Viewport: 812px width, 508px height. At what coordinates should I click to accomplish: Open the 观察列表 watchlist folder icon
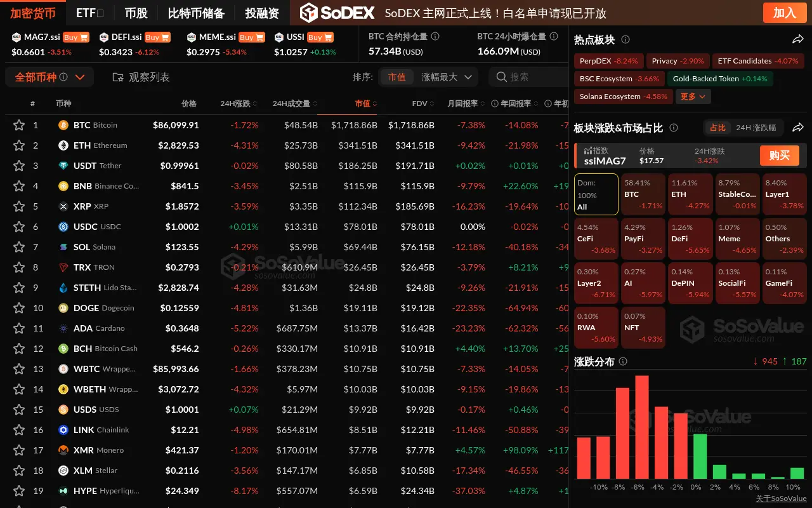tap(117, 76)
